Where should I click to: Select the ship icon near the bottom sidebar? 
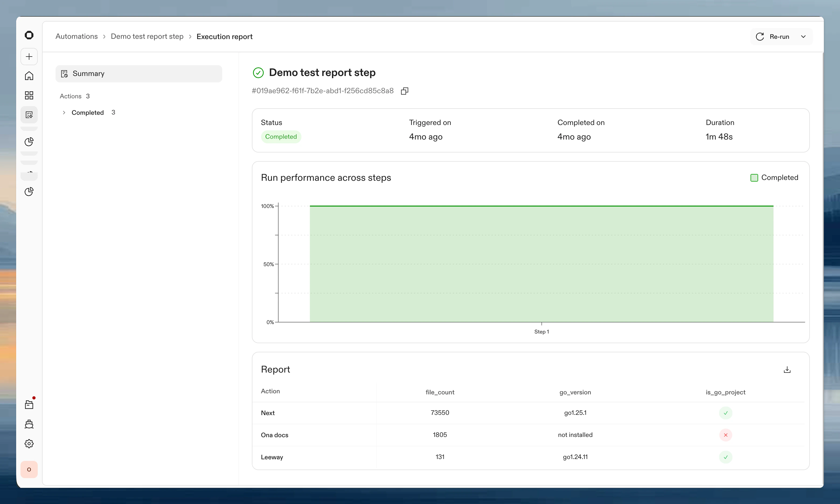click(x=29, y=424)
